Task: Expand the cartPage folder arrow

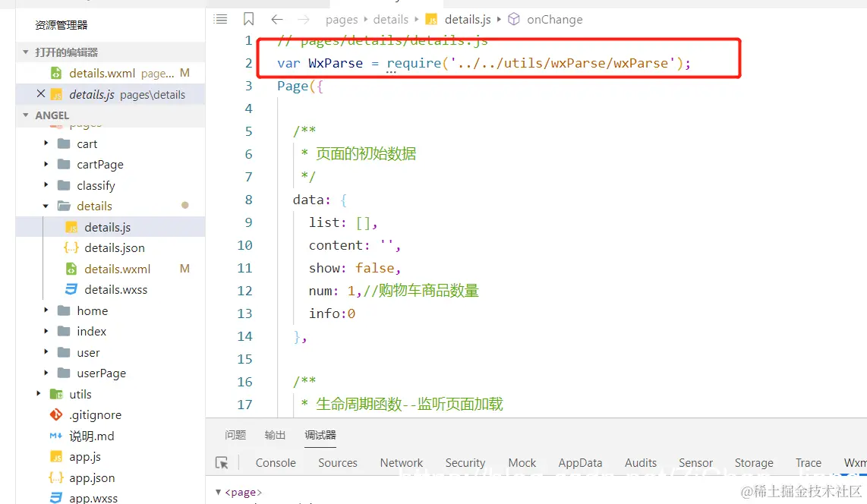Action: (x=46, y=164)
